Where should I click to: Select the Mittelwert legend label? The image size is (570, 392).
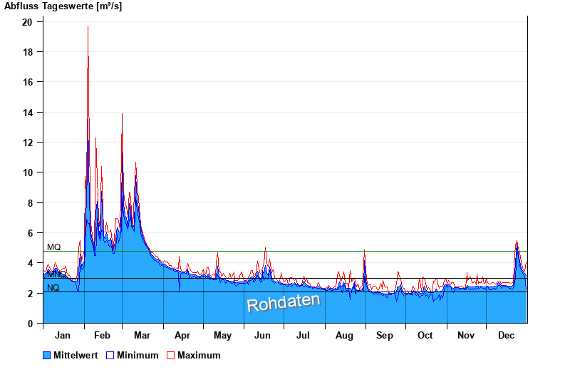pyautogui.click(x=76, y=356)
